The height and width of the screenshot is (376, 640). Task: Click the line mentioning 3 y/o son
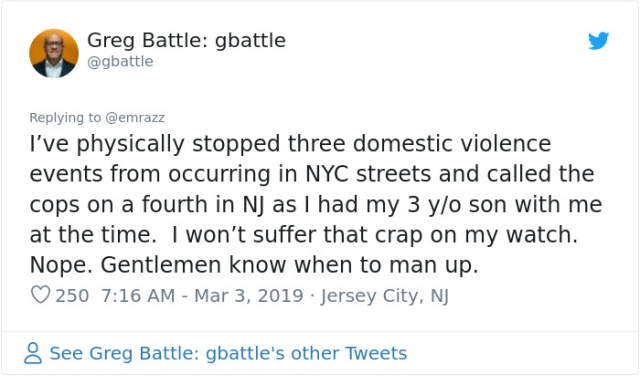tap(316, 205)
